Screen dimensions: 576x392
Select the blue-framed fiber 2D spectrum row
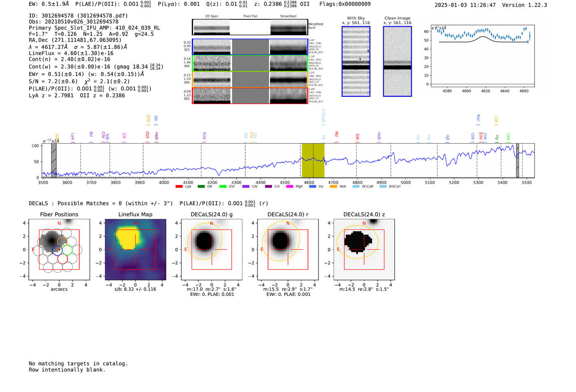tap(250, 47)
